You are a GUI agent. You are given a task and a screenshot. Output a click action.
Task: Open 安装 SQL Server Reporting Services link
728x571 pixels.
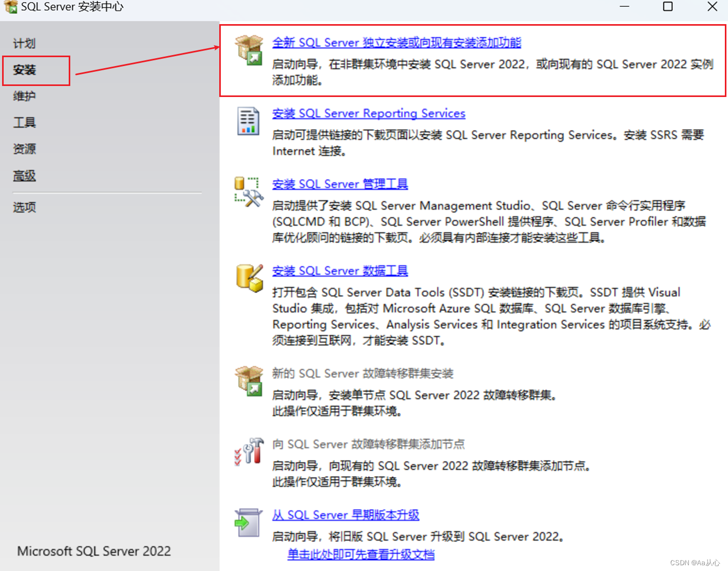pos(369,113)
